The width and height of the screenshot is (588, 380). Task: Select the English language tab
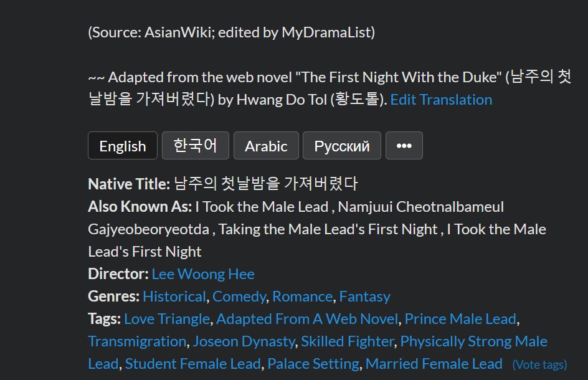tap(123, 146)
